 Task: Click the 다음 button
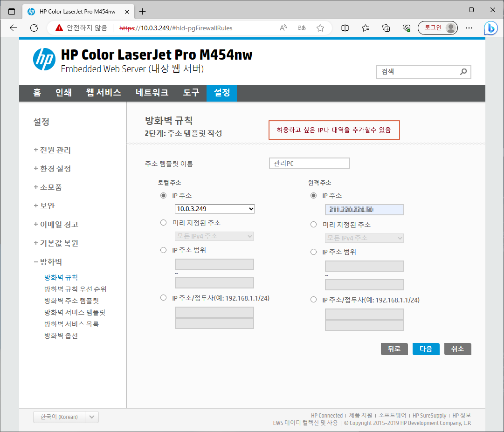[x=426, y=349]
